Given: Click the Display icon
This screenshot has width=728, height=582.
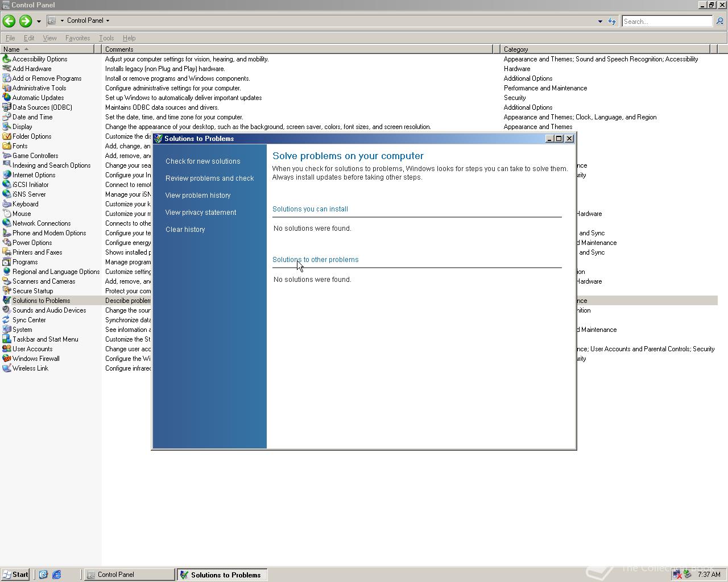Looking at the screenshot, I should click(x=6, y=127).
